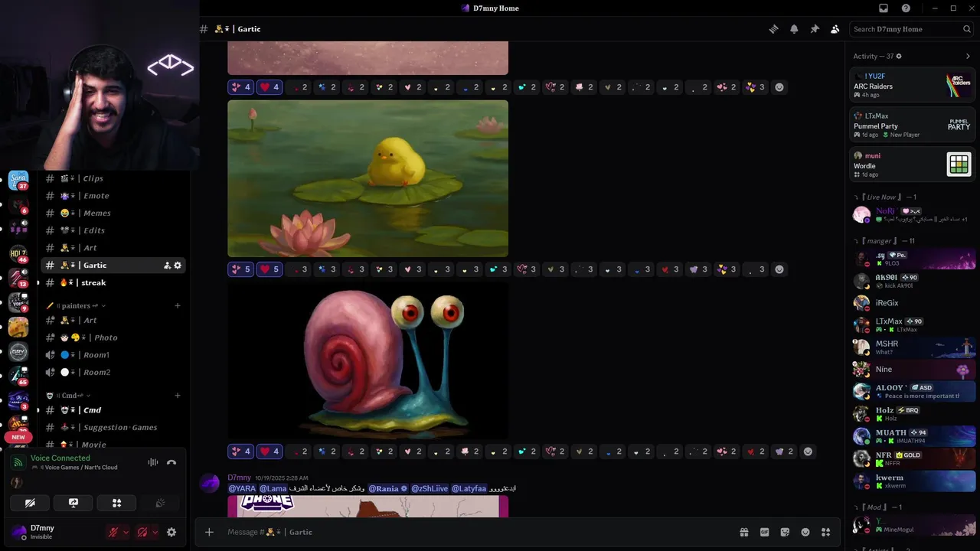
Task: Add a reaction under the duck painting
Action: click(779, 269)
